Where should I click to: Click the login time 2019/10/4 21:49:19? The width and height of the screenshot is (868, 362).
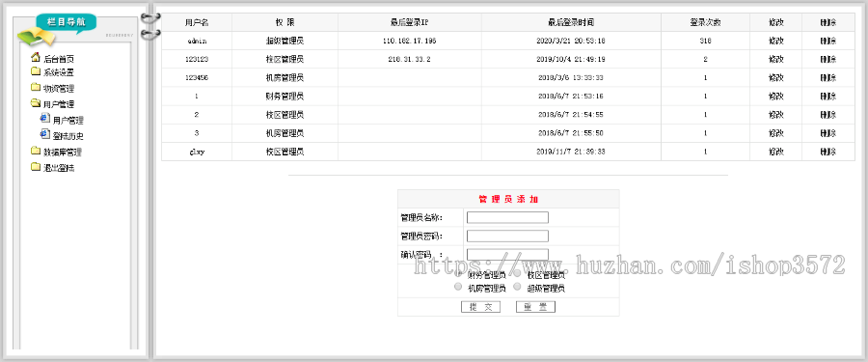(571, 59)
